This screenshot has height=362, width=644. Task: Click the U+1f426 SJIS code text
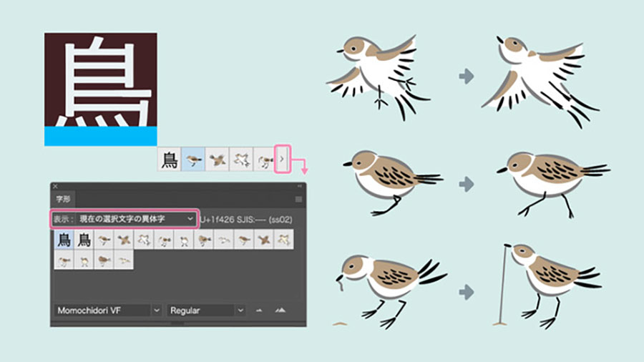[246, 220]
